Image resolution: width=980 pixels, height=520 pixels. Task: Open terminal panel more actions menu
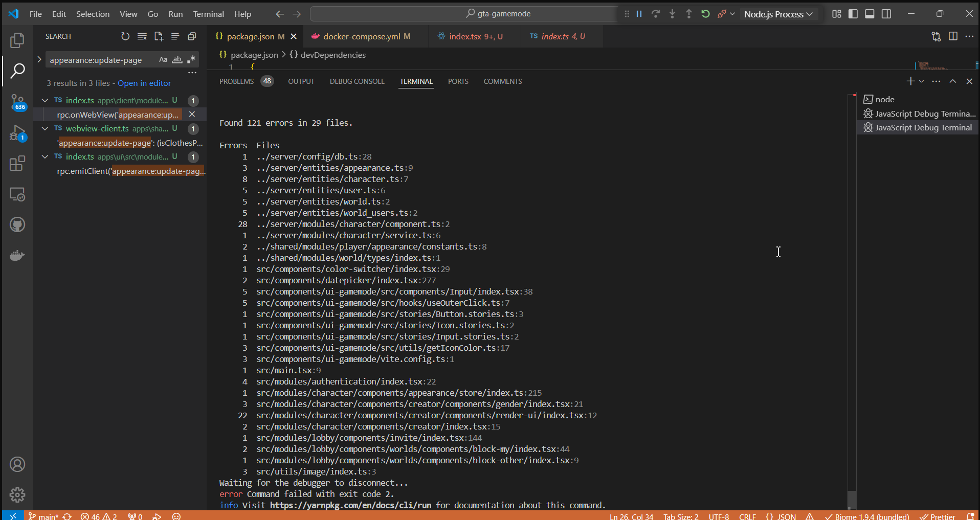click(x=936, y=81)
